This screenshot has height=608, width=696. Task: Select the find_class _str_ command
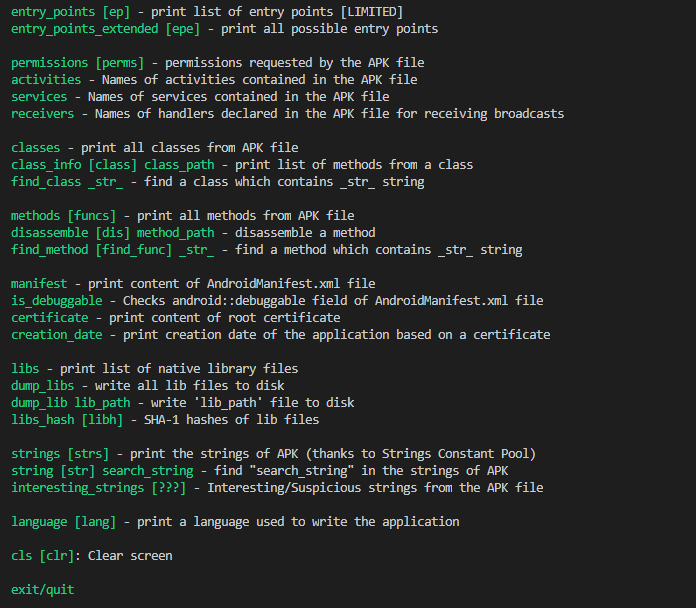(67, 182)
